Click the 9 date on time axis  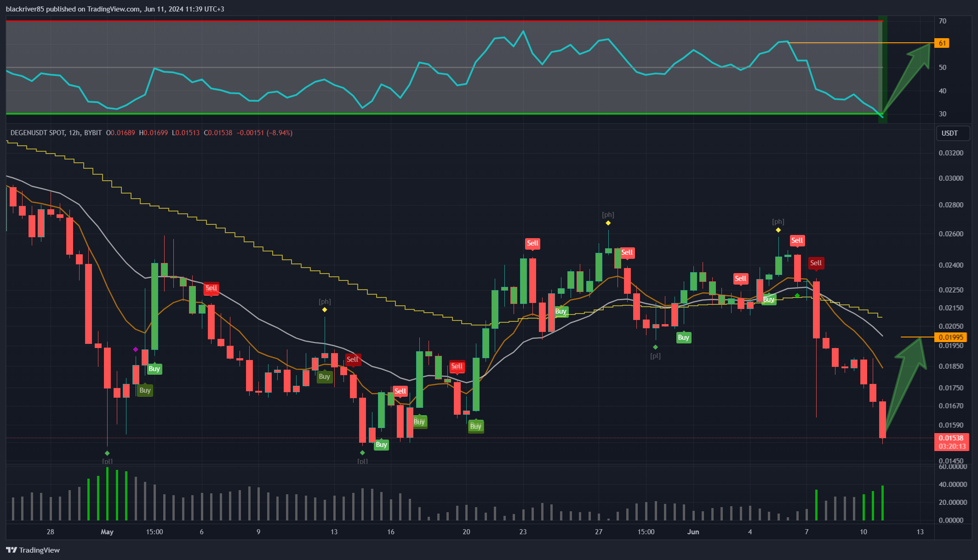[x=258, y=532]
